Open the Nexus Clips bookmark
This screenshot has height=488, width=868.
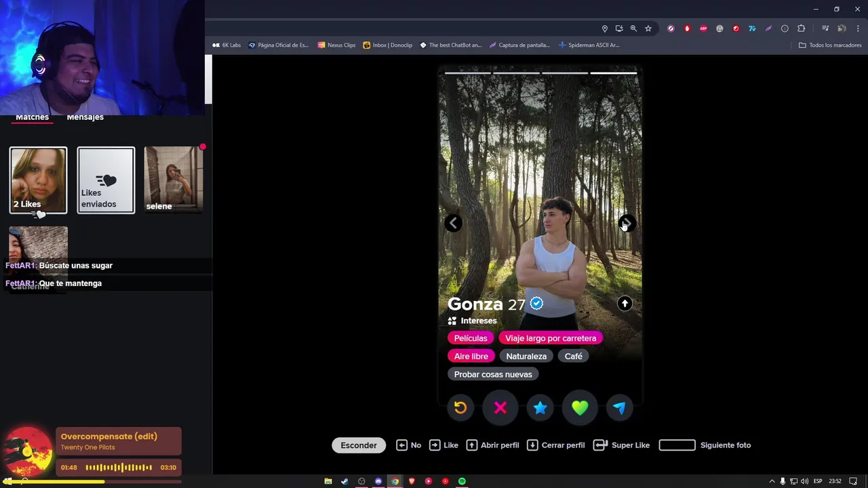pos(336,45)
